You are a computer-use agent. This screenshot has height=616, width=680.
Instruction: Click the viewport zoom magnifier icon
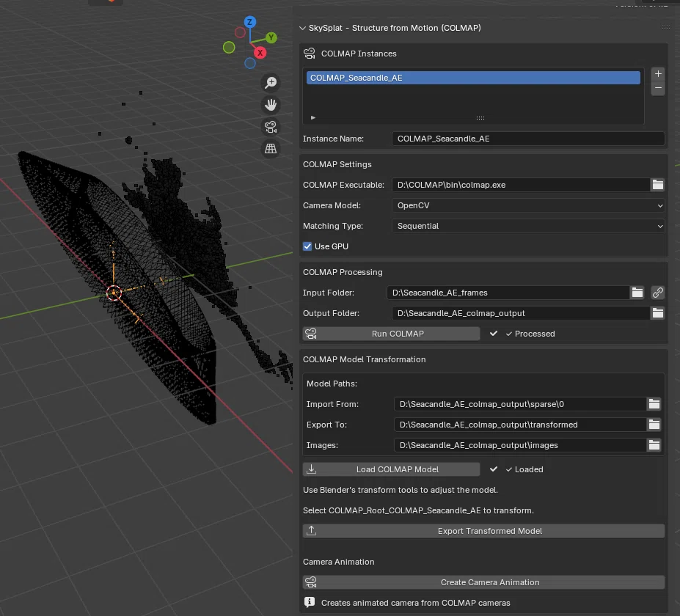(271, 82)
